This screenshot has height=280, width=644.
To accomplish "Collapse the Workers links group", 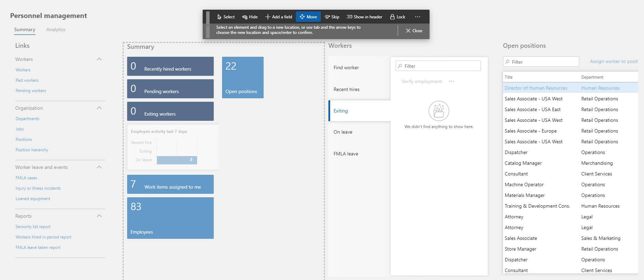I will point(99,59).
